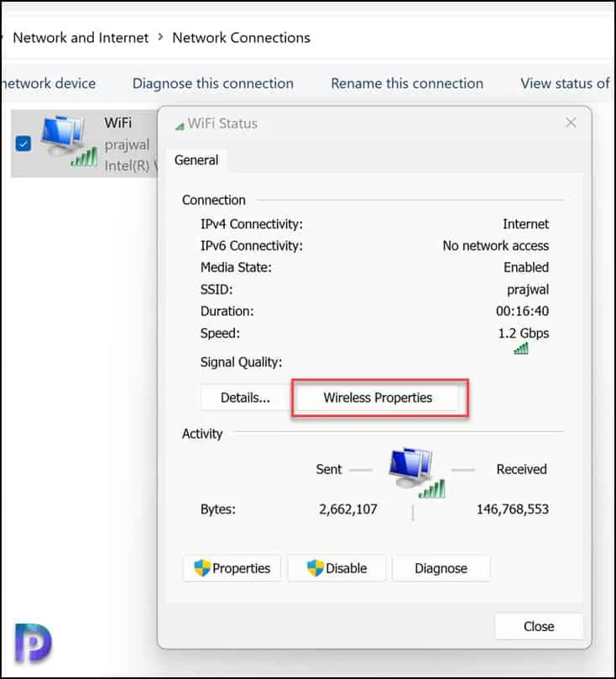Select the WiFi adapter computer icon
616x679 pixels.
click(68, 141)
